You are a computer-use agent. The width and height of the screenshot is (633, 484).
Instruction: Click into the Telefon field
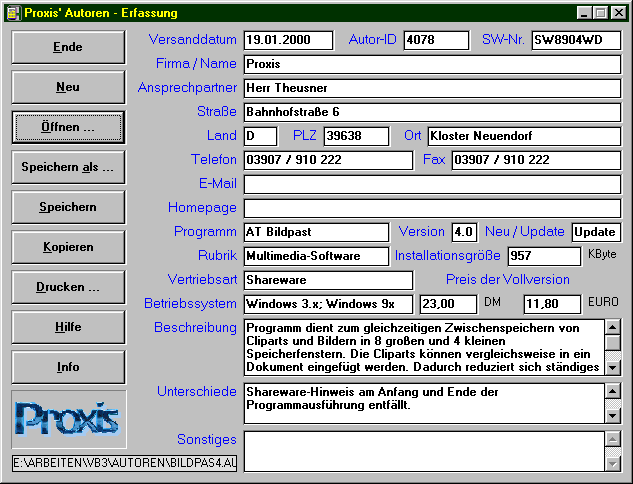coord(328,160)
